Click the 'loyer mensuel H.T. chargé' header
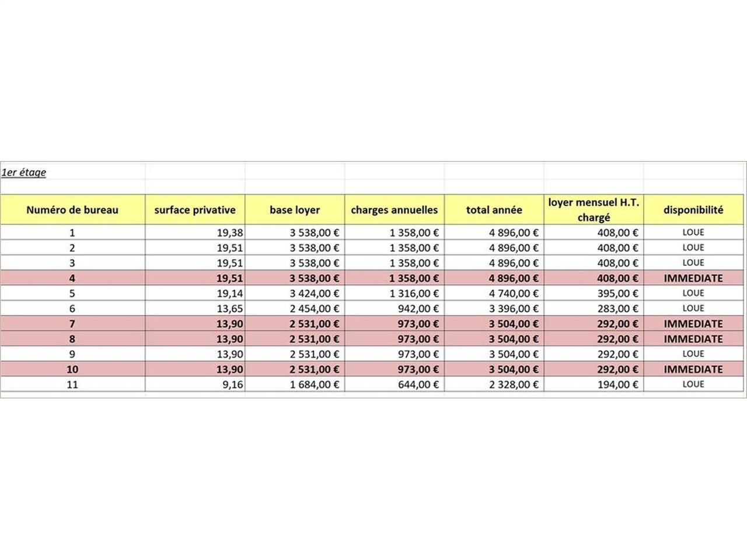The height and width of the screenshot is (560, 747). point(594,210)
